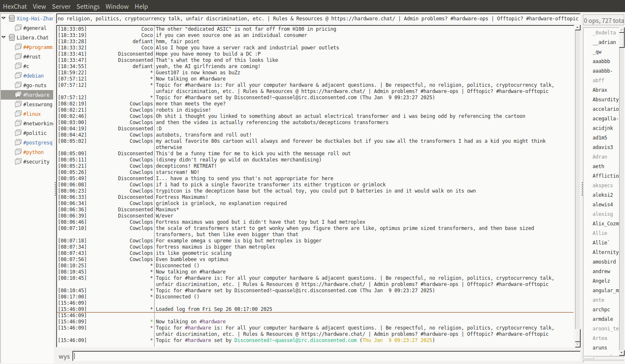The height and width of the screenshot is (364, 625).
Task: Open the Settings menu
Action: 88,6
